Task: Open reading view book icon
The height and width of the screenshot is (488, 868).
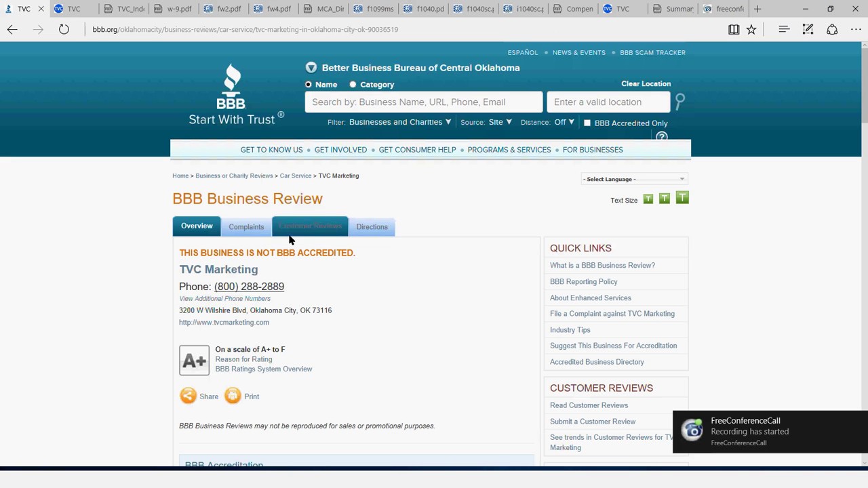Action: tap(734, 29)
